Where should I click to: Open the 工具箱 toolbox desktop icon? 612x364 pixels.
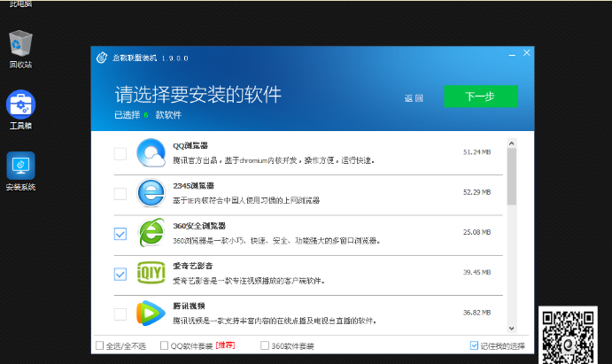(20, 110)
